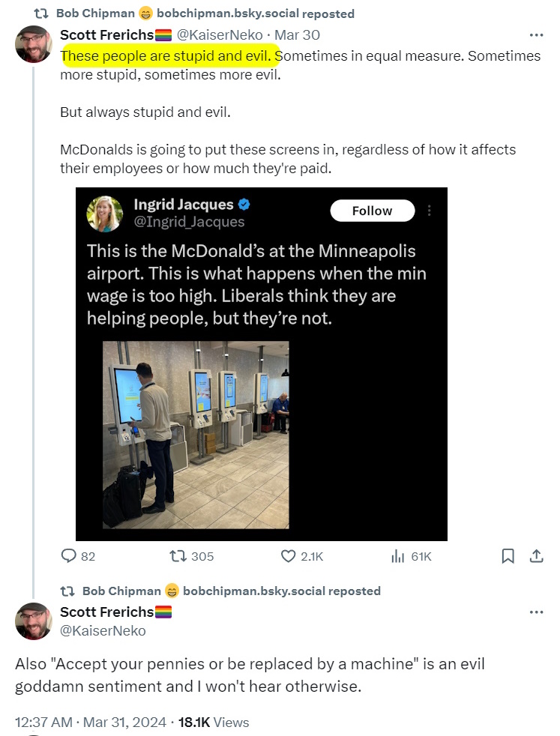Open Ingrid Jacques profile picture
This screenshot has width=560, height=736.
coord(105,213)
